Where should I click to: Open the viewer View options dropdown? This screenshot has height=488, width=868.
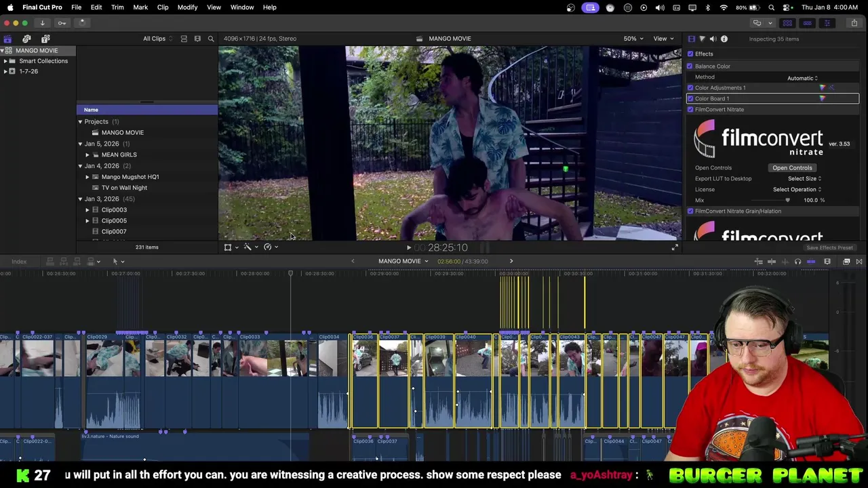point(663,39)
